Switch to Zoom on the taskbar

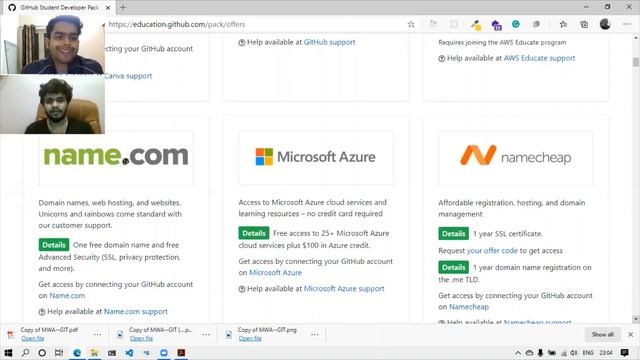164,353
